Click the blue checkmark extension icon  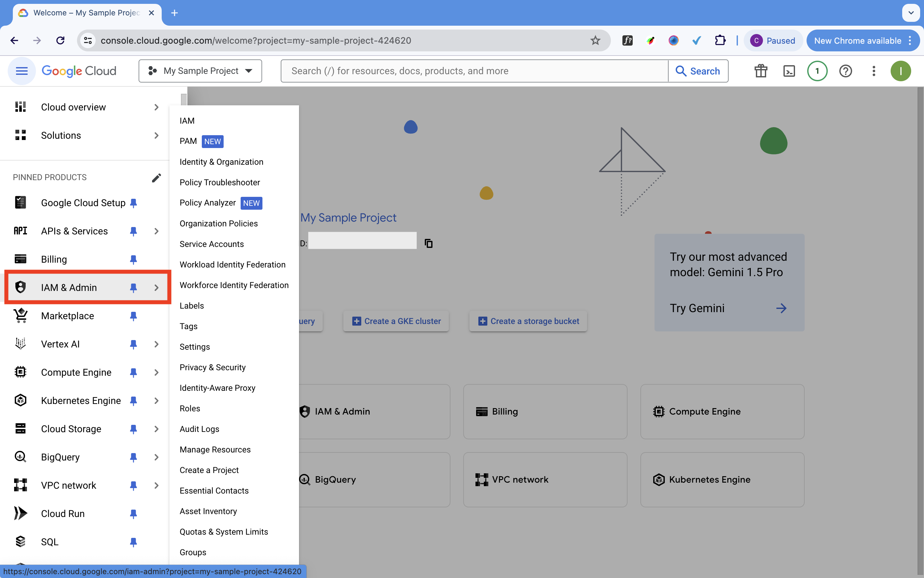point(697,40)
